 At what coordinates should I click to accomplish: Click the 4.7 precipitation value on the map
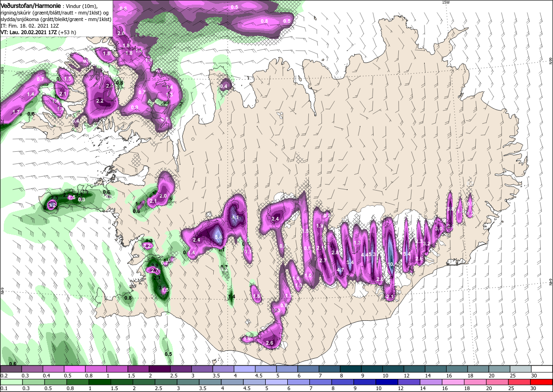coord(340,270)
